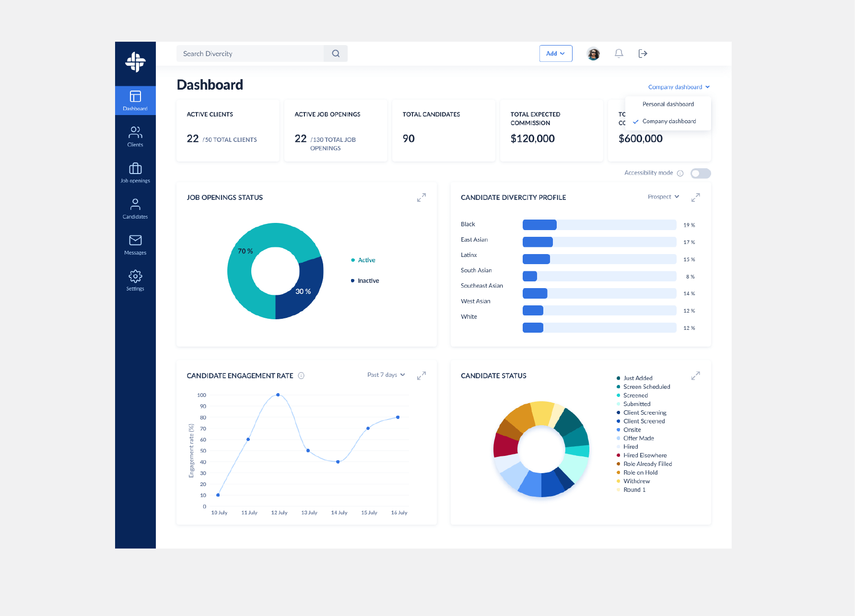Click the Divercity logo icon
The image size is (855, 616).
tap(135, 62)
